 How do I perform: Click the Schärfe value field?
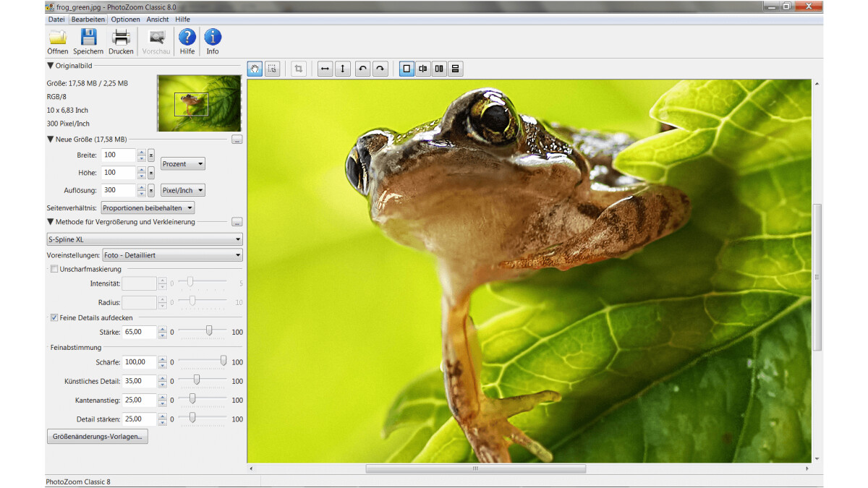(140, 362)
